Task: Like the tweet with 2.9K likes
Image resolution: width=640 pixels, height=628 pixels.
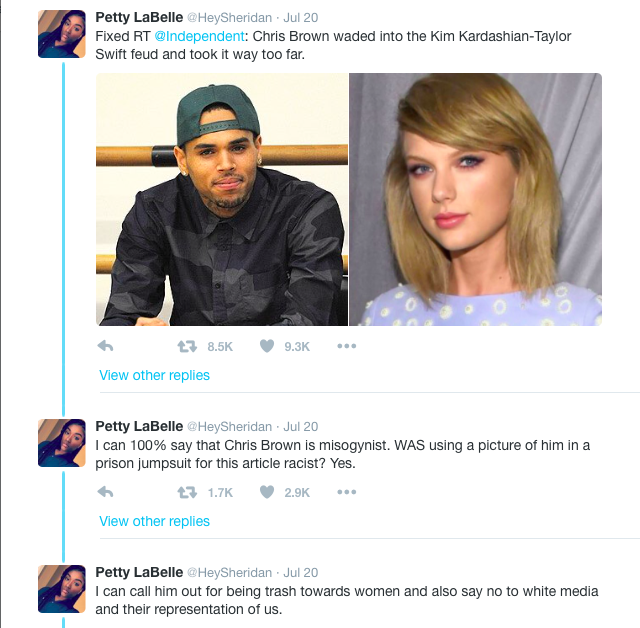Action: pos(267,492)
